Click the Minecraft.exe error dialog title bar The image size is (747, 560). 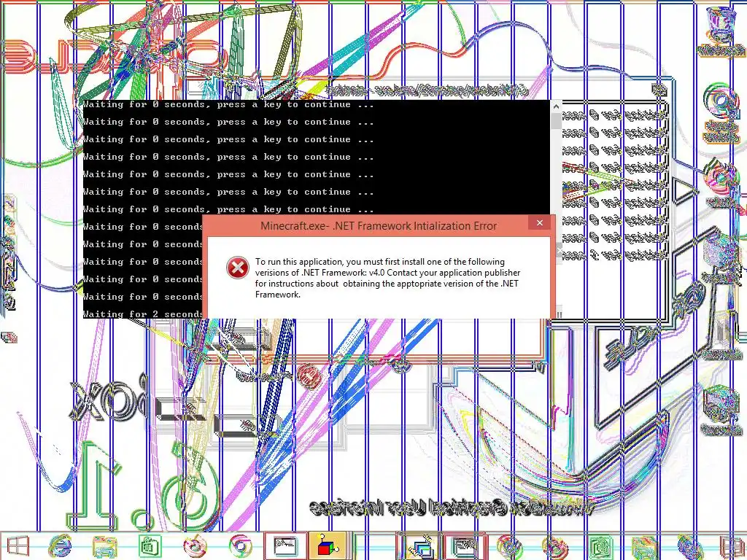[x=379, y=226]
